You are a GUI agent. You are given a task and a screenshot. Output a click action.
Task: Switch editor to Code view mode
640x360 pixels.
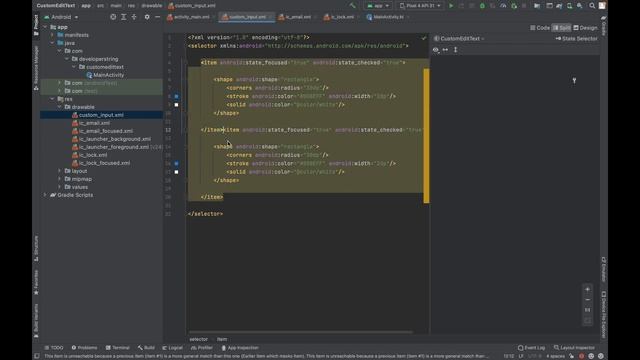pos(540,28)
